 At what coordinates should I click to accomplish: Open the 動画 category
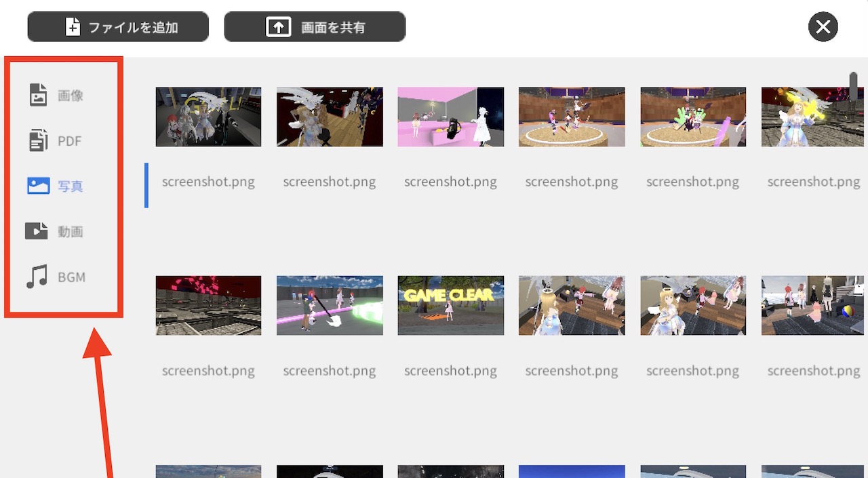tap(71, 232)
